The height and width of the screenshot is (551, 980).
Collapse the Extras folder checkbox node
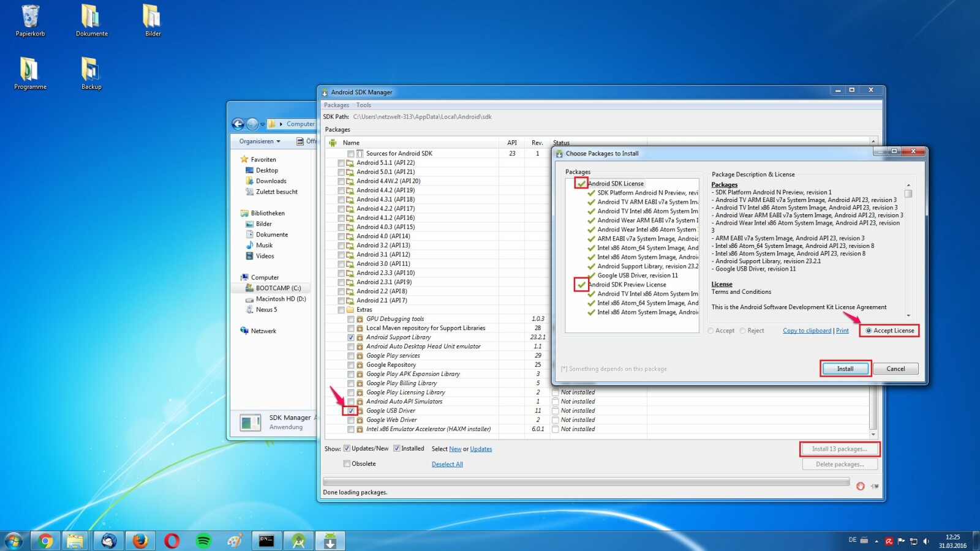click(x=341, y=310)
